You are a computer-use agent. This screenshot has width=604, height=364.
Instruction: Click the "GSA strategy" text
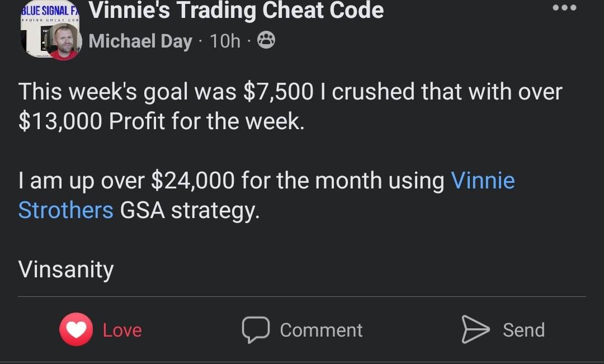(190, 211)
